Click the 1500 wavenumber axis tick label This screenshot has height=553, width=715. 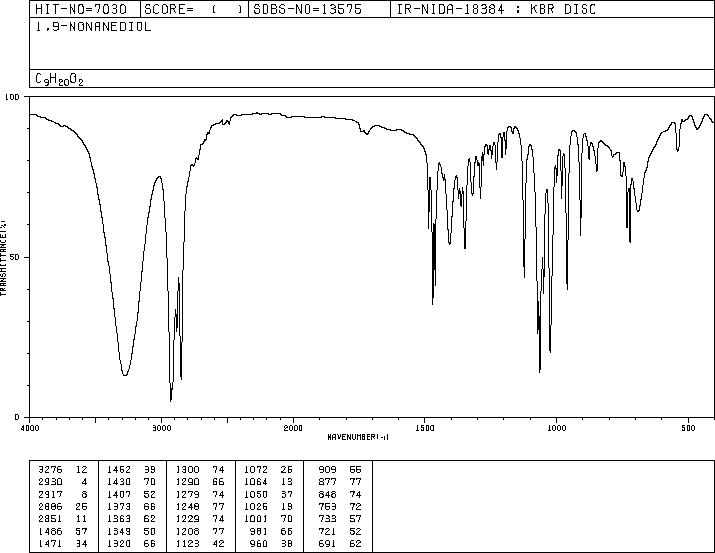[x=425, y=428]
